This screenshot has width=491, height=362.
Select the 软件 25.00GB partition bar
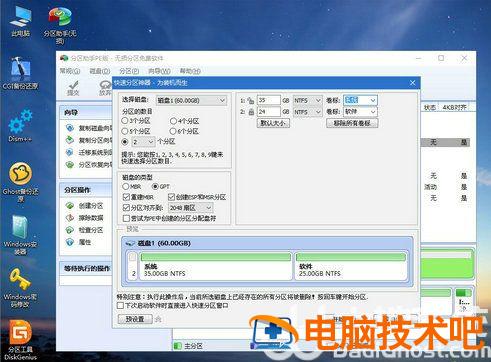(x=351, y=266)
